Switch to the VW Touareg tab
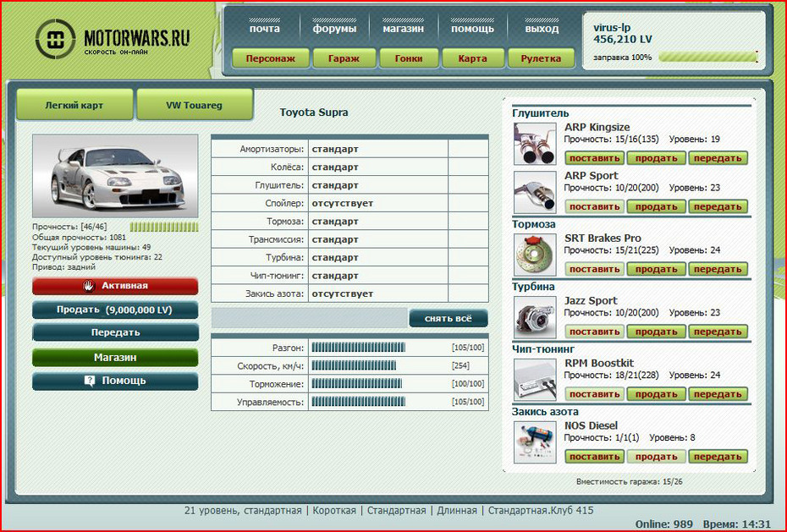This screenshot has width=787, height=532. (x=195, y=106)
